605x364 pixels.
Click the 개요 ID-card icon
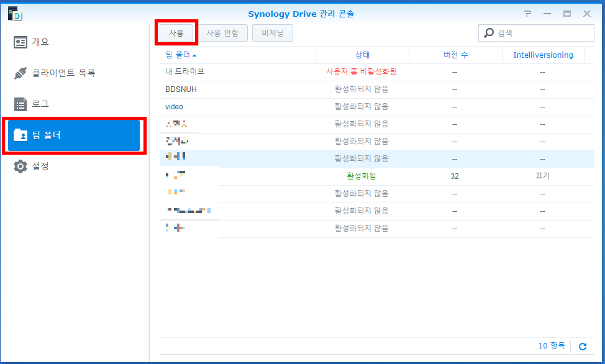tap(20, 42)
